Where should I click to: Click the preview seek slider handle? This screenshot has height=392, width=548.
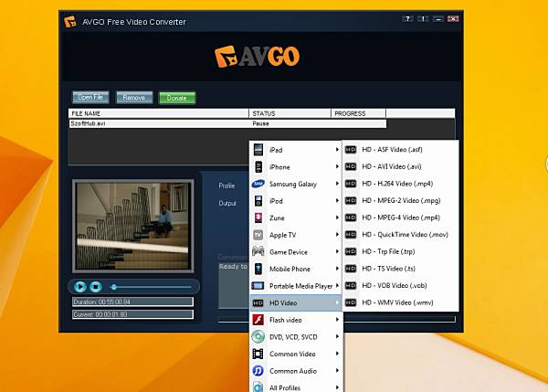113,287
